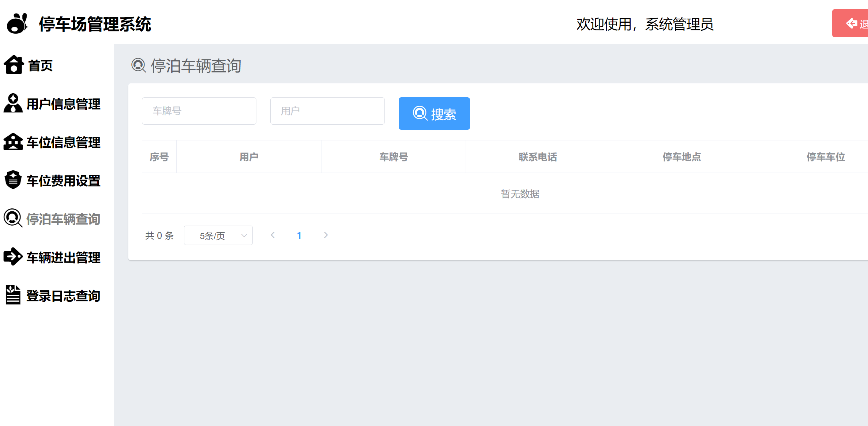This screenshot has height=426, width=868.
Task: Click the magnifier icon inside the 搜索 button
Action: pyautogui.click(x=420, y=114)
